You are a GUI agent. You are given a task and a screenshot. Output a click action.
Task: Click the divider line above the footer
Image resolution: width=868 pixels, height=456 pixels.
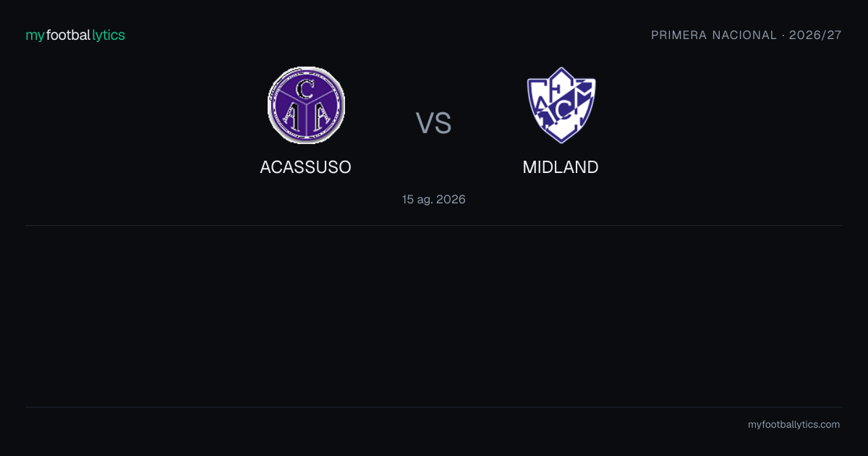434,407
